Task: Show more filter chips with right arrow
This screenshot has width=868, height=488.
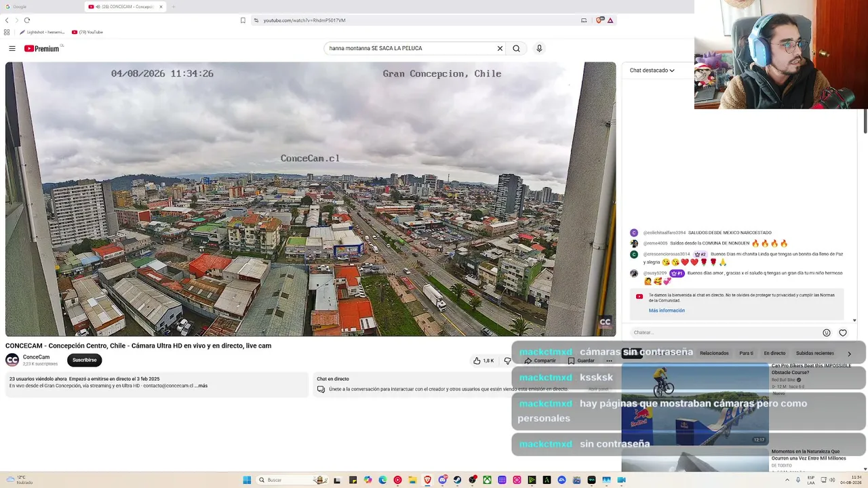Action: point(849,354)
